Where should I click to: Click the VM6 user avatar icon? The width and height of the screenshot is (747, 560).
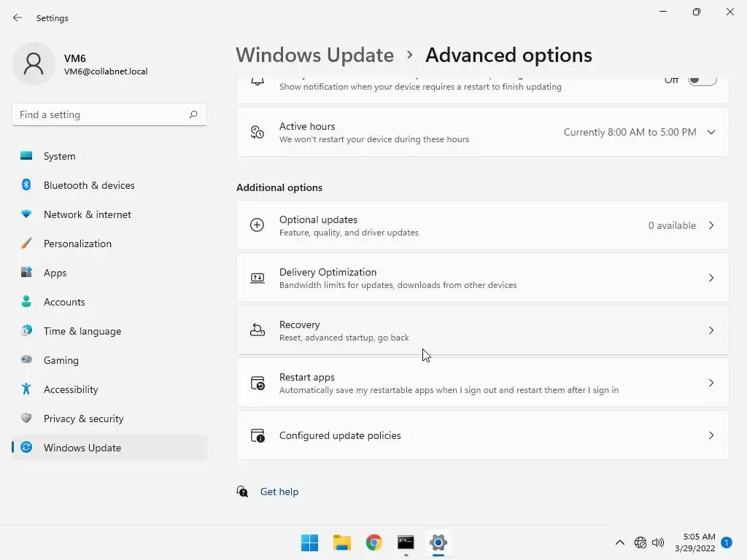[34, 63]
